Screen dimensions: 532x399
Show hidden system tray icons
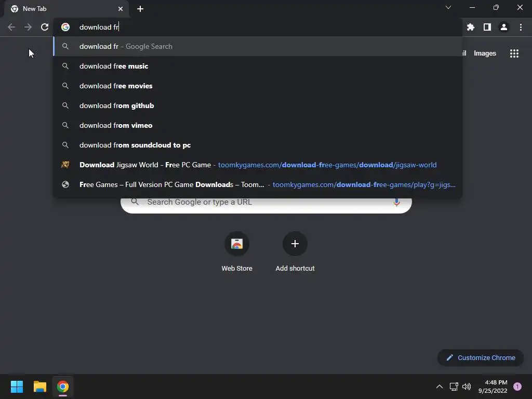(440, 387)
